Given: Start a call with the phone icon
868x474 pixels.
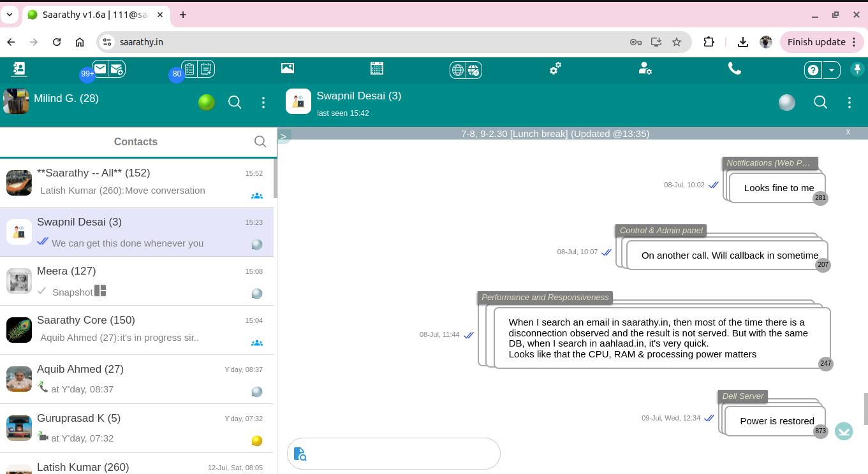Looking at the screenshot, I should [x=735, y=68].
